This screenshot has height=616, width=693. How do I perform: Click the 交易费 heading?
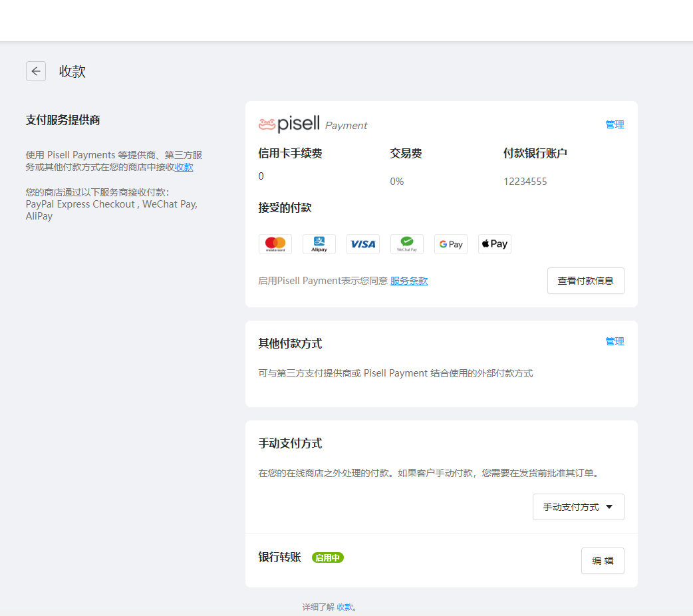point(406,154)
